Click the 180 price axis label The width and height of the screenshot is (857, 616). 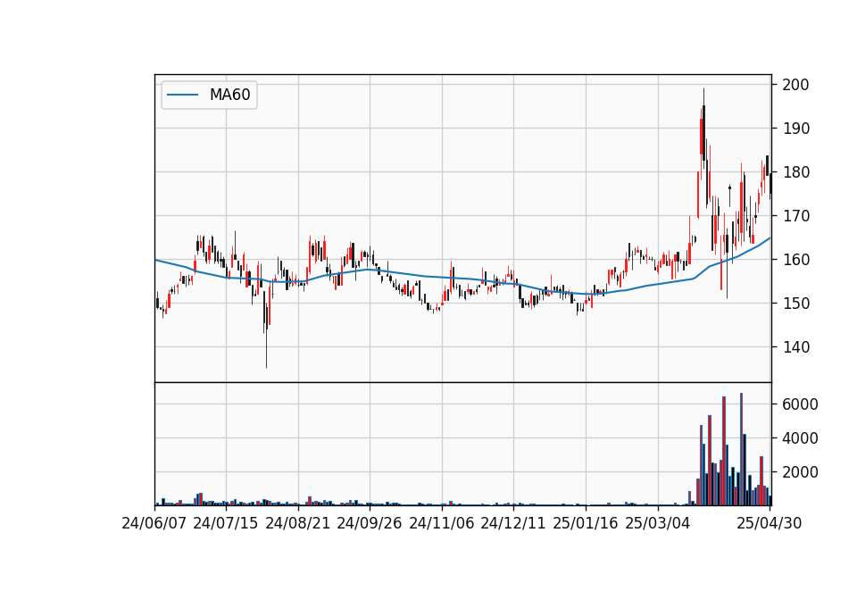[795, 172]
